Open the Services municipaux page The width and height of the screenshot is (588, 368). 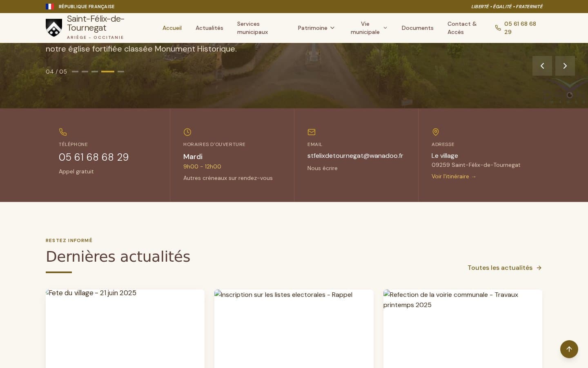[x=253, y=28]
